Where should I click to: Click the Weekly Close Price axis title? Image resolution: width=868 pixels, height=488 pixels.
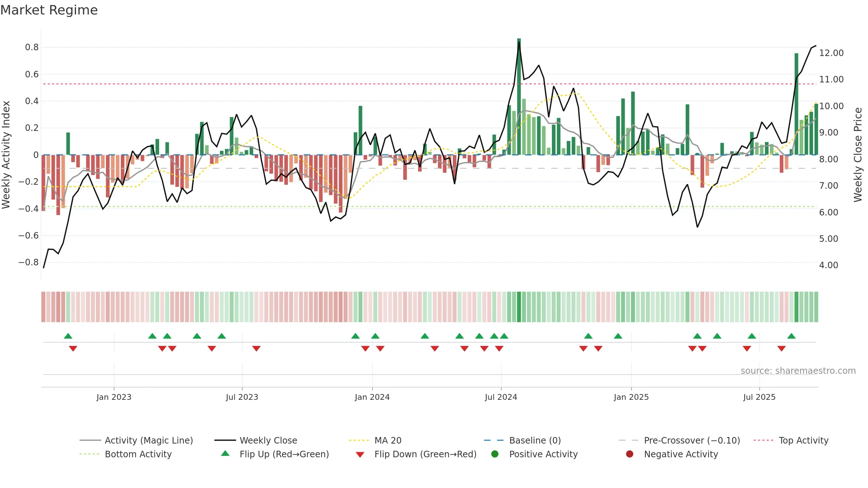858,155
